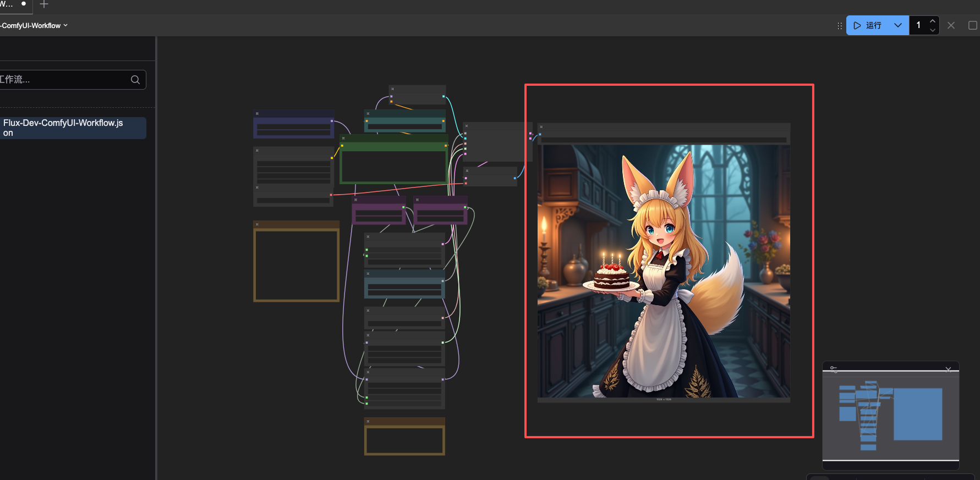980x480 pixels.
Task: Click the generated fox maid image preview
Action: point(664,271)
